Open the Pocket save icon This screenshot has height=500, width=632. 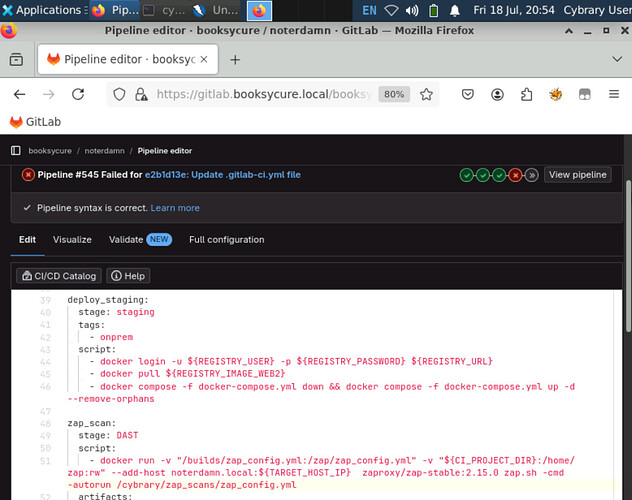click(468, 95)
